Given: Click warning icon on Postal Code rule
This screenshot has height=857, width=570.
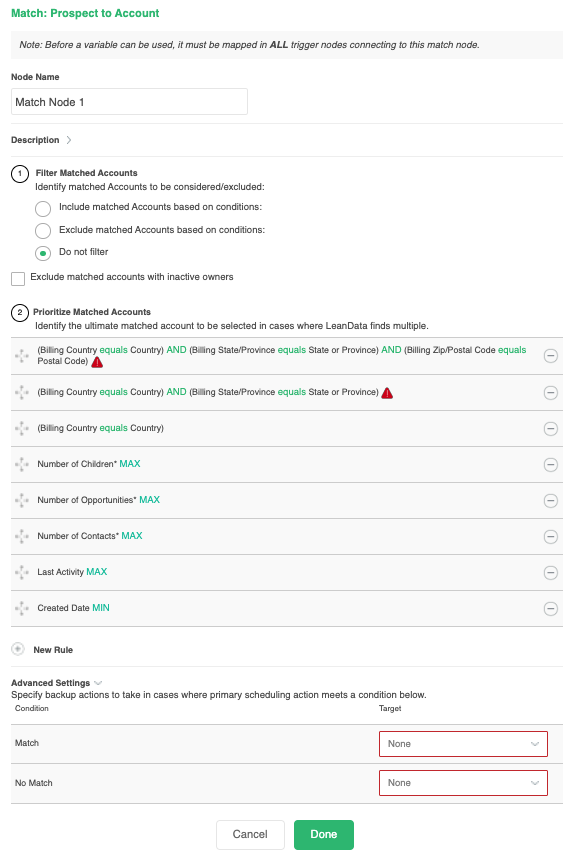Looking at the screenshot, I should 97,362.
